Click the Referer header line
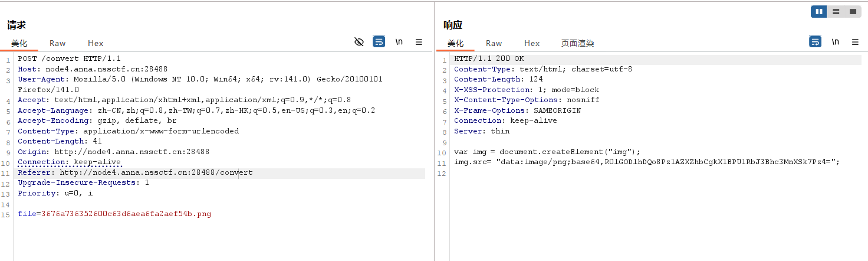868x261 pixels. tap(135, 172)
